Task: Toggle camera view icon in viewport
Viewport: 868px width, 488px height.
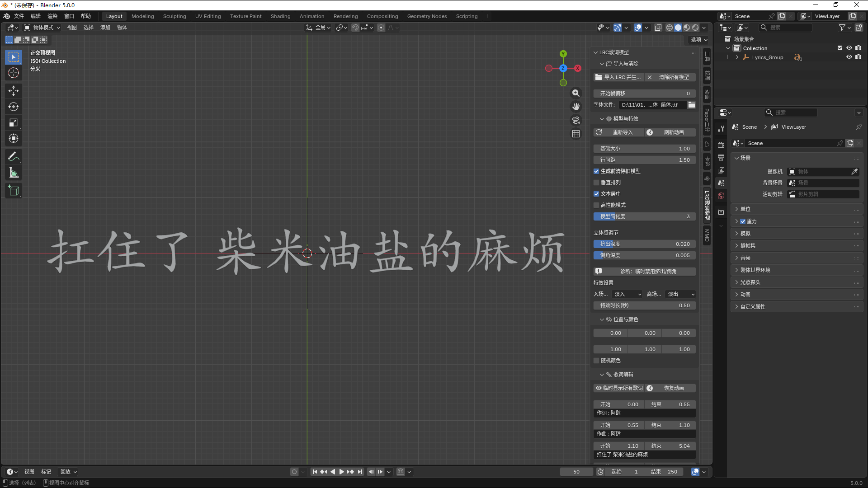Action: click(x=576, y=120)
